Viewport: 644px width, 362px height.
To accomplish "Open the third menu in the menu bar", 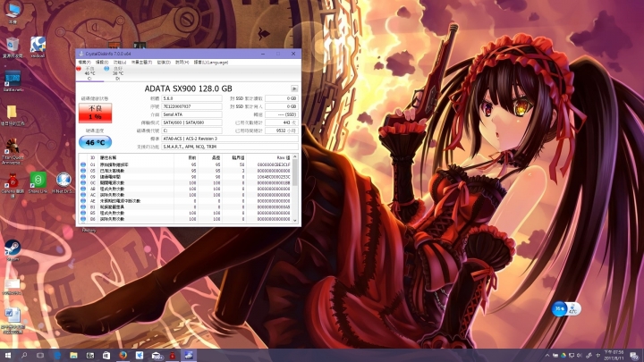I will click(x=120, y=63).
